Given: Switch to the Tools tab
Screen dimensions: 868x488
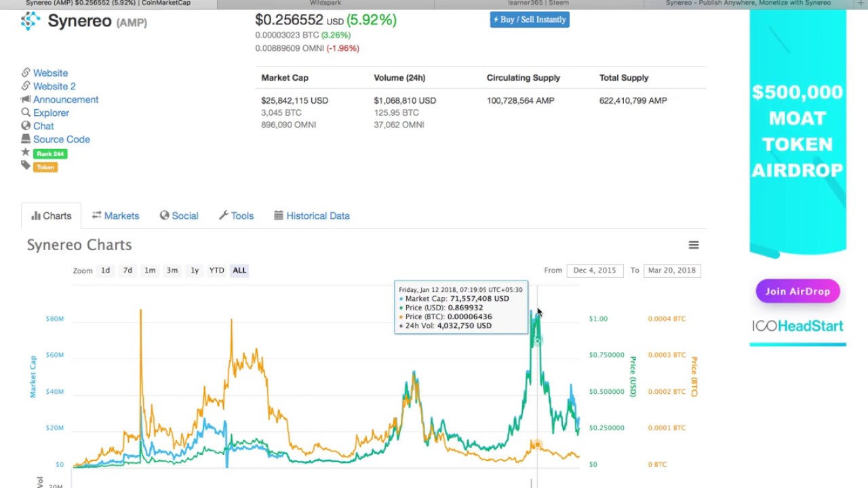Looking at the screenshot, I should click(236, 216).
